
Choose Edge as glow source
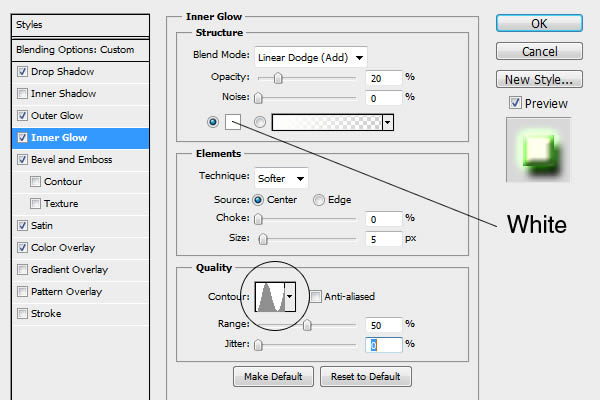coord(319,200)
